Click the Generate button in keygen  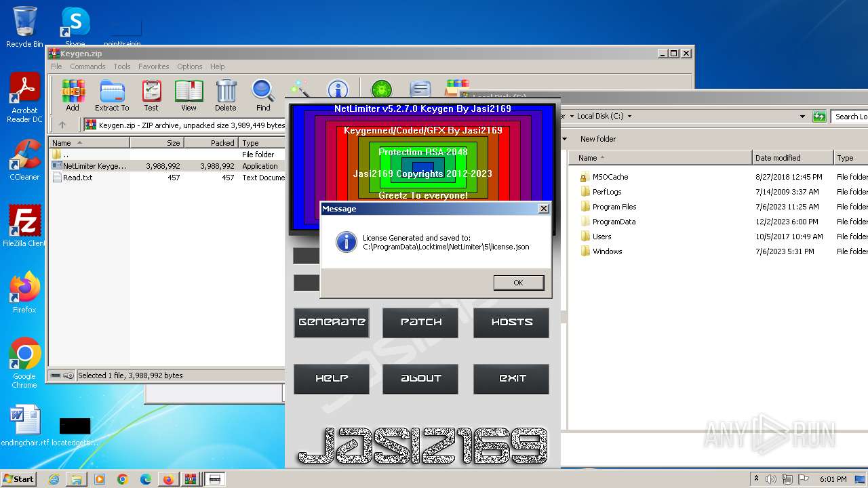332,322
